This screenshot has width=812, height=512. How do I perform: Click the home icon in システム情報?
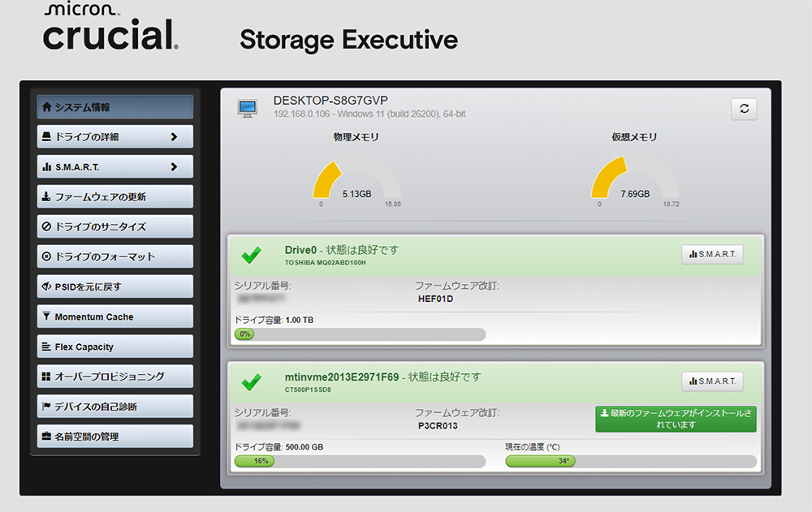[x=47, y=107]
